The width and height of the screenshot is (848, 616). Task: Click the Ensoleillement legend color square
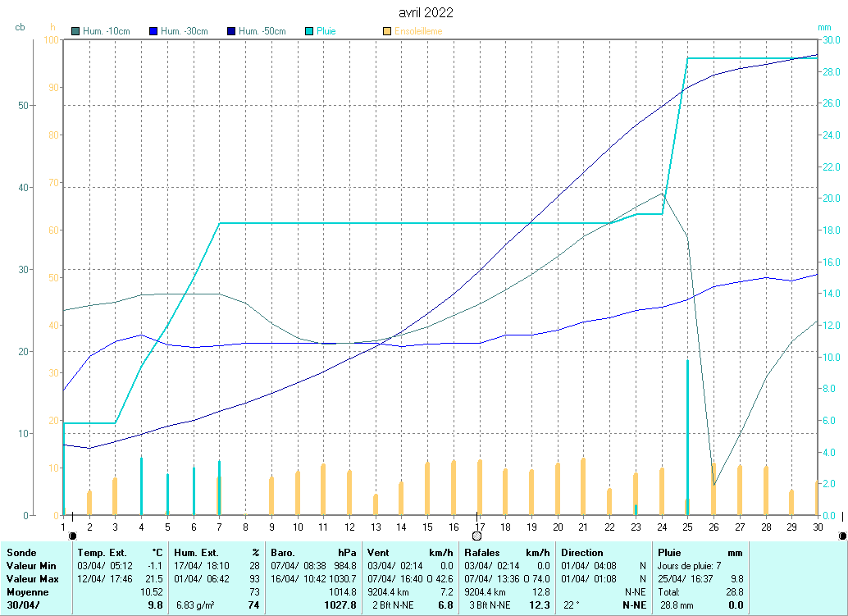(387, 31)
